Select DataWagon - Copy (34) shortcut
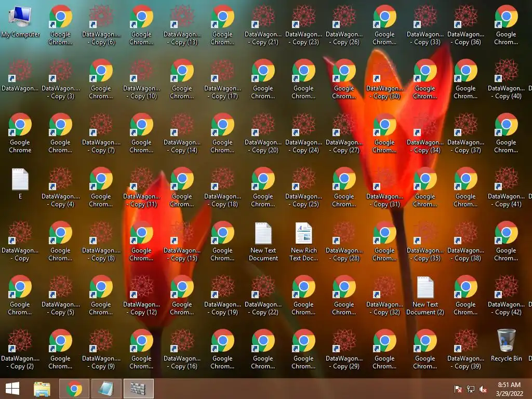This screenshot has width=532, height=399. tap(425, 134)
